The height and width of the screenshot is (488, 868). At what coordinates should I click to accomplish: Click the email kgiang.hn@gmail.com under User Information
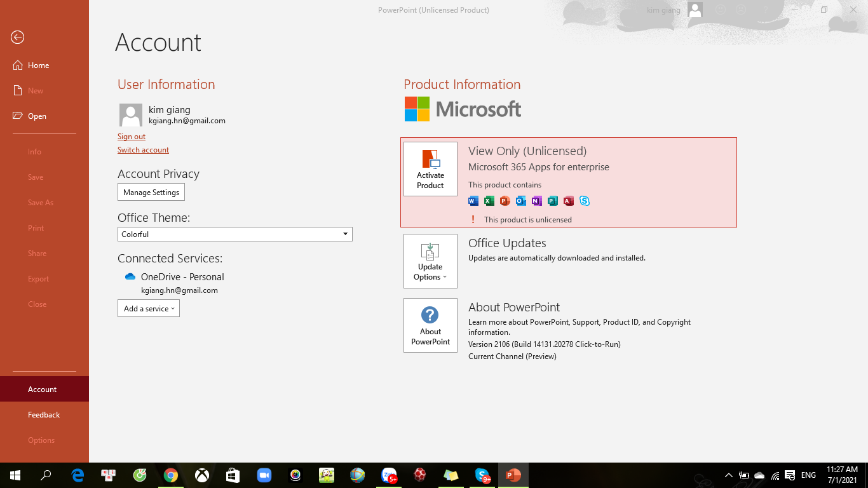tap(187, 121)
